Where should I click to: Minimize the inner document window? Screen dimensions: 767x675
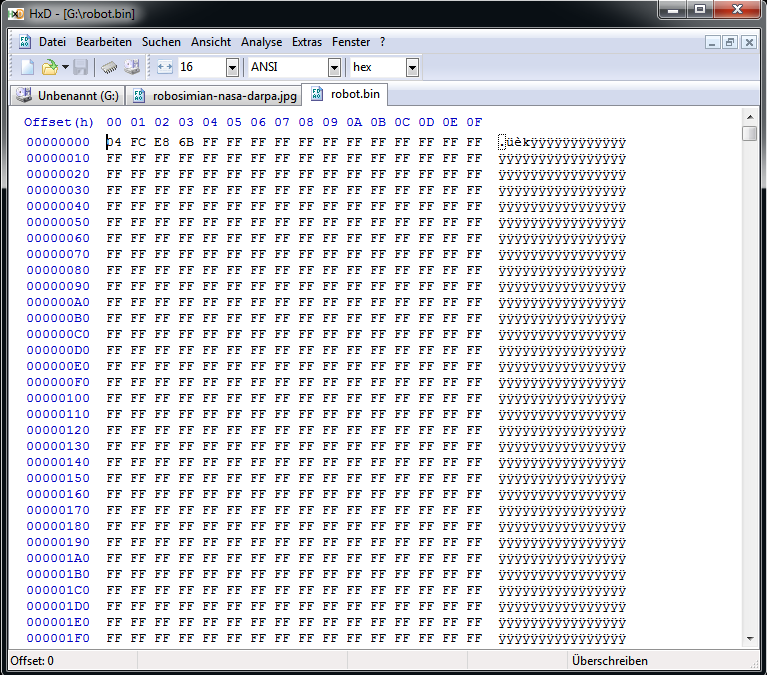click(712, 43)
